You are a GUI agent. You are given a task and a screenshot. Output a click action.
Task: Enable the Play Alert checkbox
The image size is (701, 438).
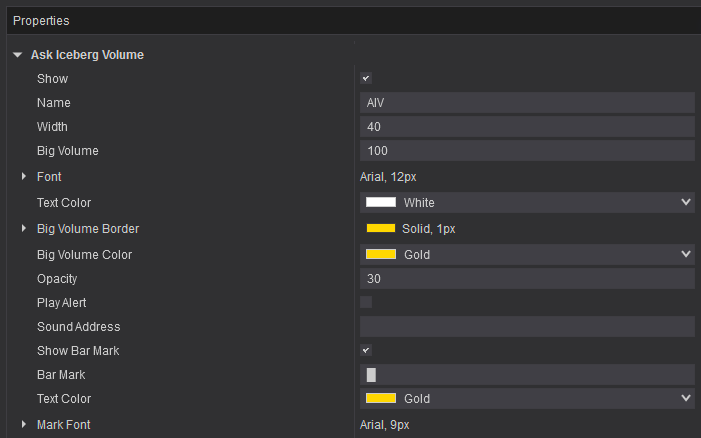pos(366,302)
